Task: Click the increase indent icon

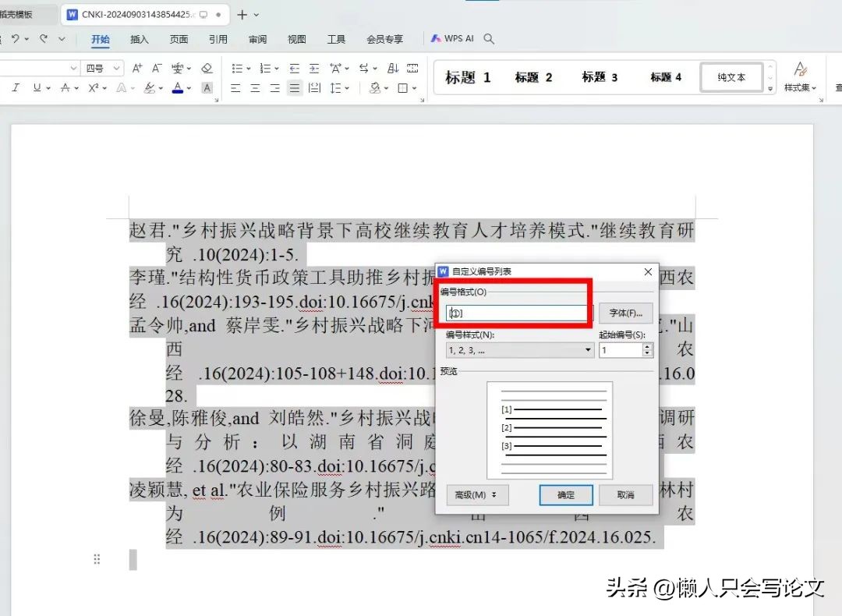Action: (314, 69)
